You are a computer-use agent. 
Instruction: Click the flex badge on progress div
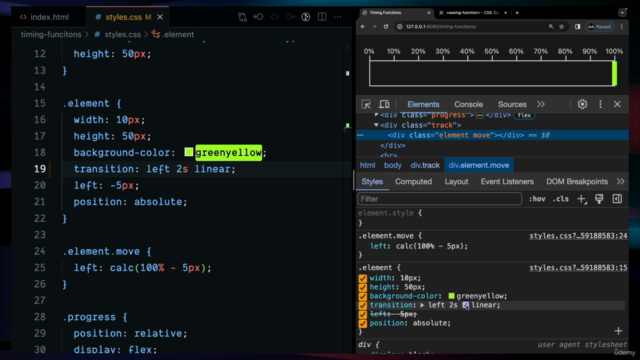tap(524, 115)
